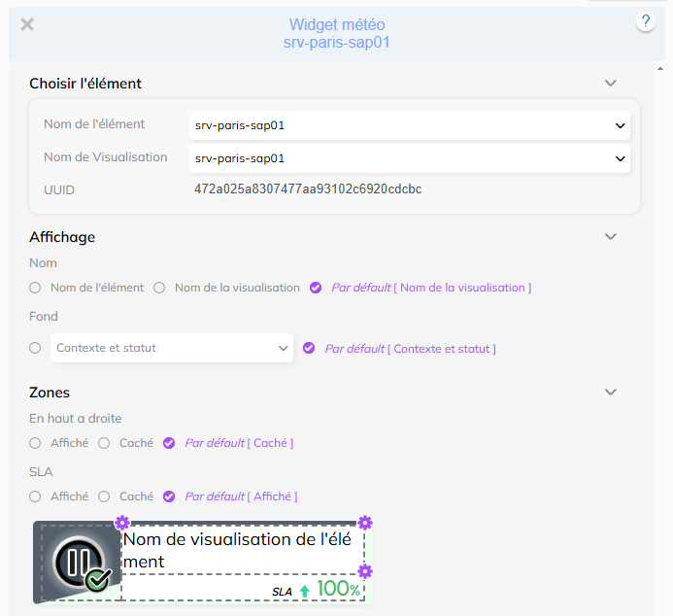
Task: Click the green checkmark badge in preview
Action: [x=98, y=580]
